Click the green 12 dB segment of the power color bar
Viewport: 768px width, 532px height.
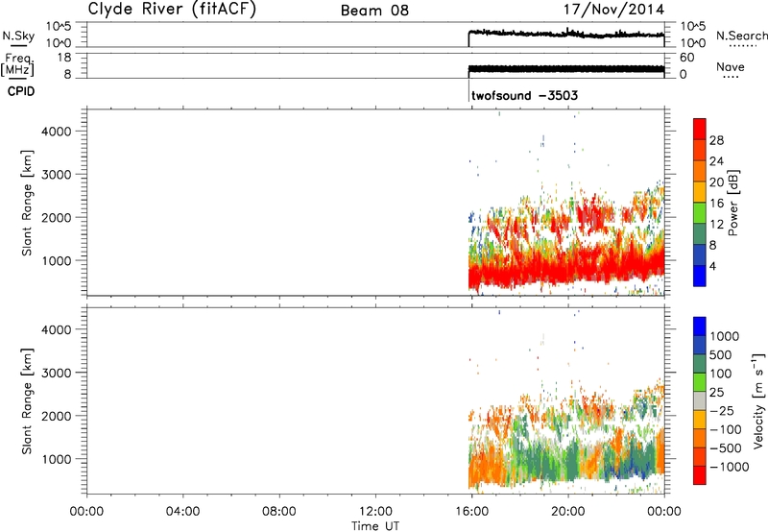[700, 212]
